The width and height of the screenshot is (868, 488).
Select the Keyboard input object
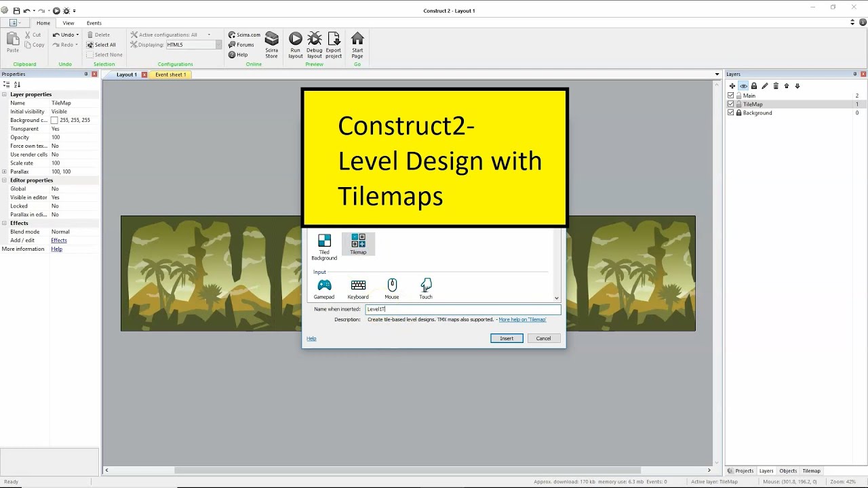[358, 289]
